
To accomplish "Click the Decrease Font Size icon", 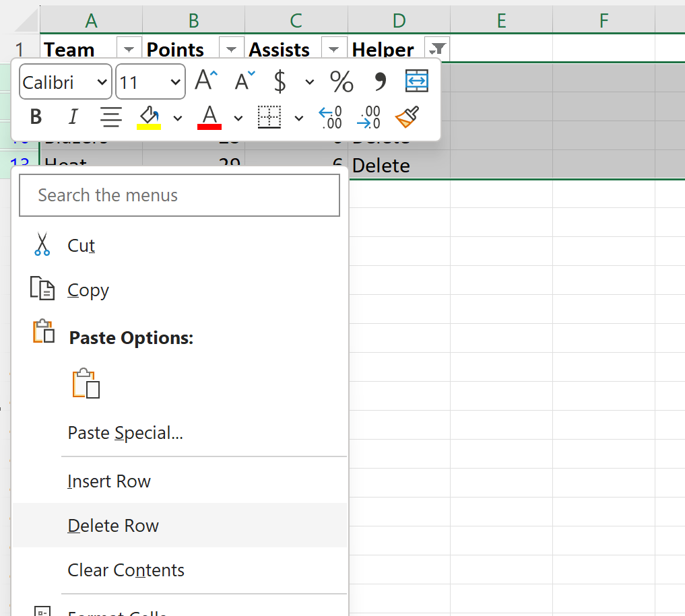I will [x=243, y=81].
